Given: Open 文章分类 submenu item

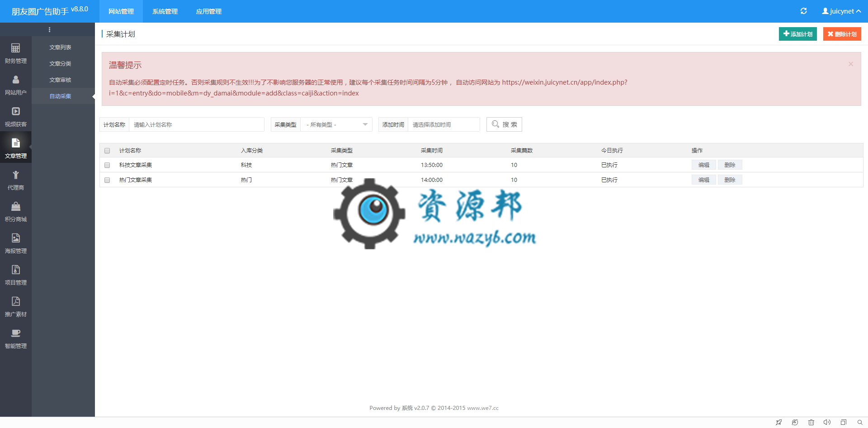Looking at the screenshot, I should [60, 64].
